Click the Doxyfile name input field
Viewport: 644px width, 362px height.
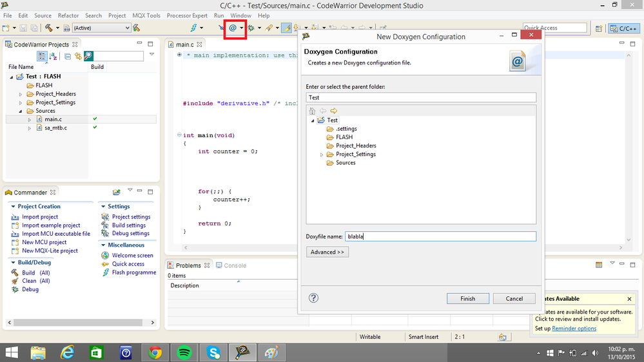440,236
